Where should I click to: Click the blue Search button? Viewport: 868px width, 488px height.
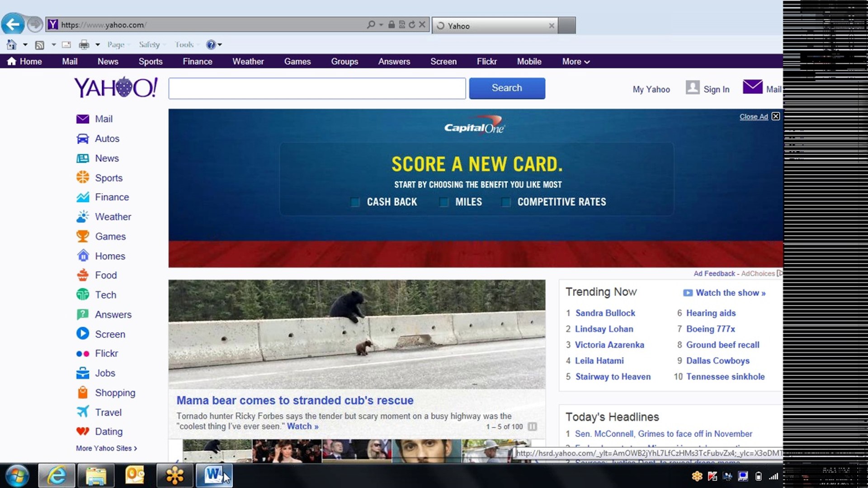507,88
